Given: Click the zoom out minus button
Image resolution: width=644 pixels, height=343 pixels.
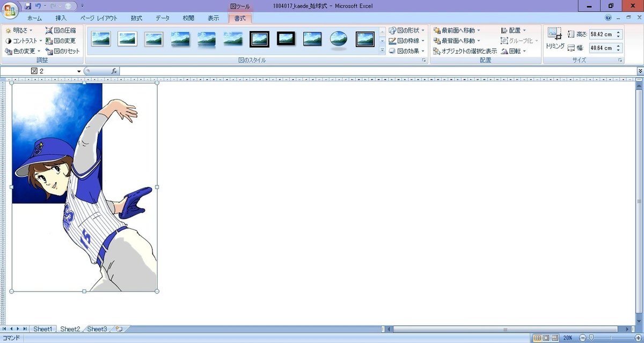Looking at the screenshot, I should pos(582,338).
